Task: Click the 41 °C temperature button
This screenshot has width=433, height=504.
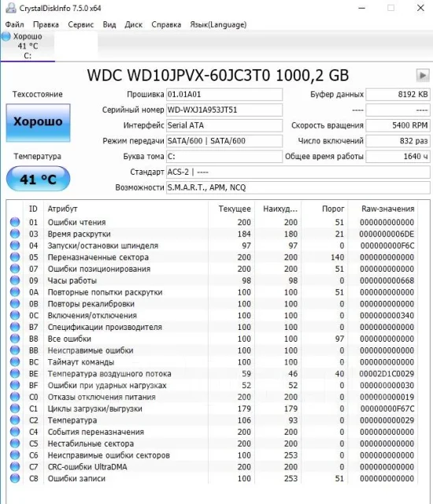Action: 38,179
